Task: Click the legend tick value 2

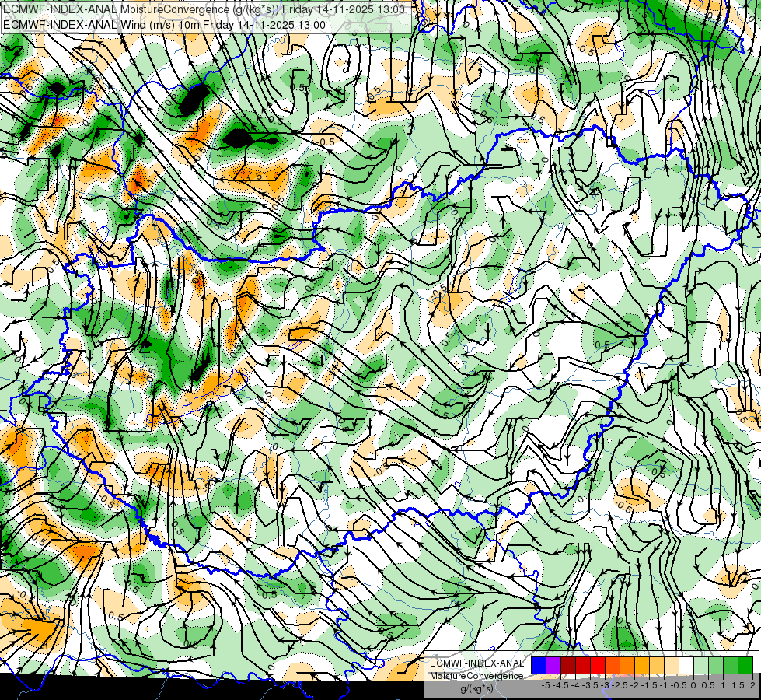Action: click(x=752, y=685)
